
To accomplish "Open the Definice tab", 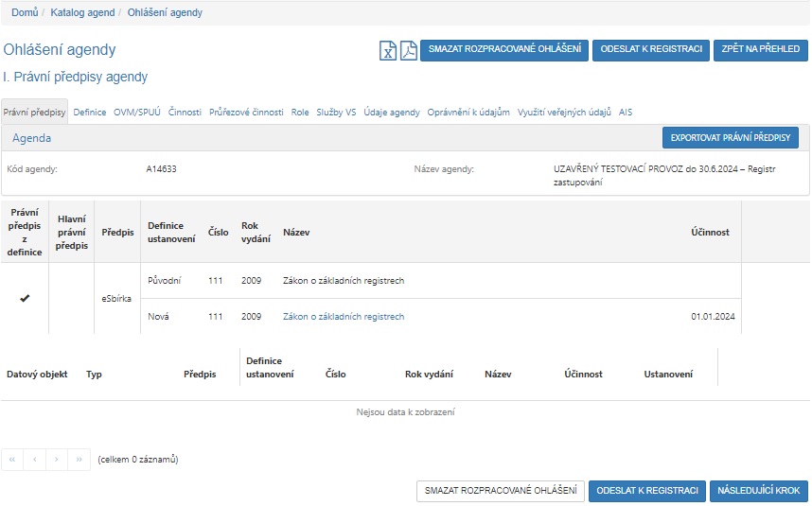I will point(90,112).
